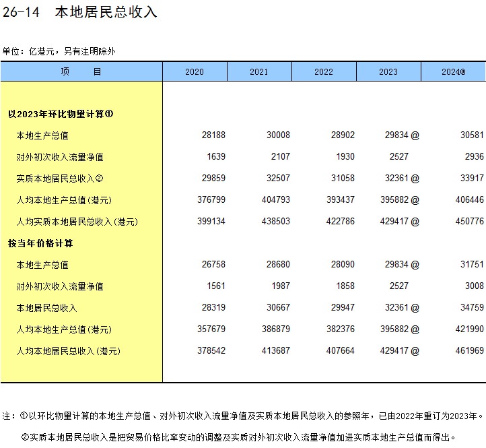Click the row label 人均实质本地居民总收入(港元)
Viewport: 486px width, 448px height.
point(81,222)
